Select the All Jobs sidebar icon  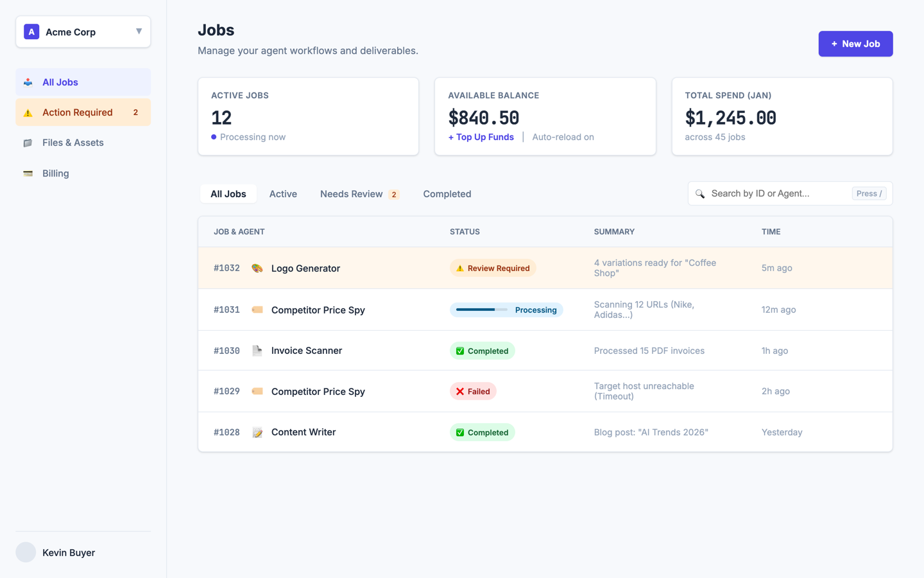(28, 82)
